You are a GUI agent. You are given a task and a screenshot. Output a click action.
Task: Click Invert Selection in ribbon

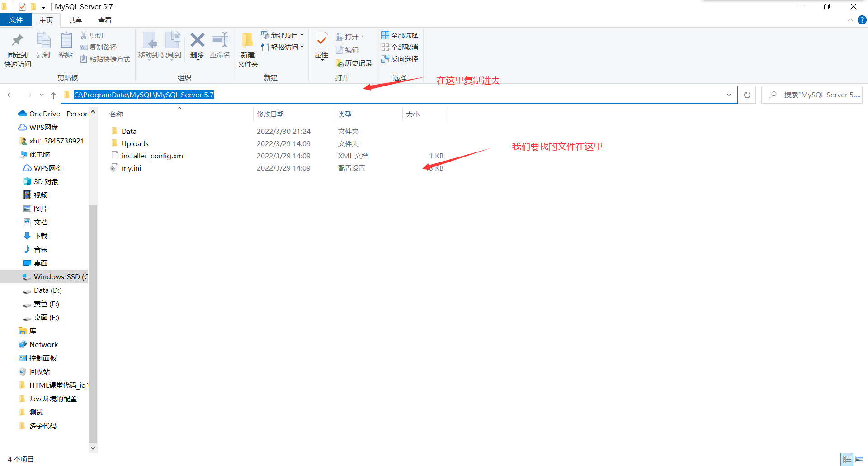click(400, 59)
